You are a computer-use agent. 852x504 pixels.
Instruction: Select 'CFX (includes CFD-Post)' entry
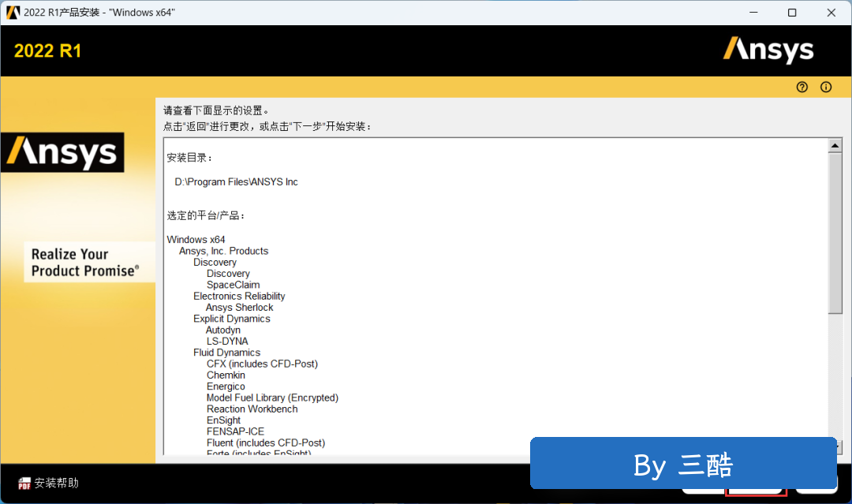(x=262, y=364)
